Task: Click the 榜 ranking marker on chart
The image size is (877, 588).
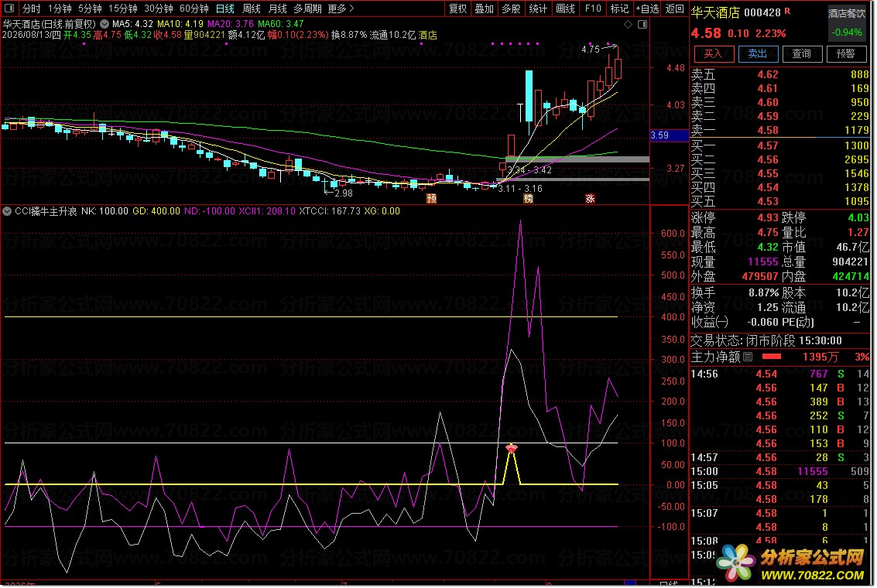Action: (528, 198)
